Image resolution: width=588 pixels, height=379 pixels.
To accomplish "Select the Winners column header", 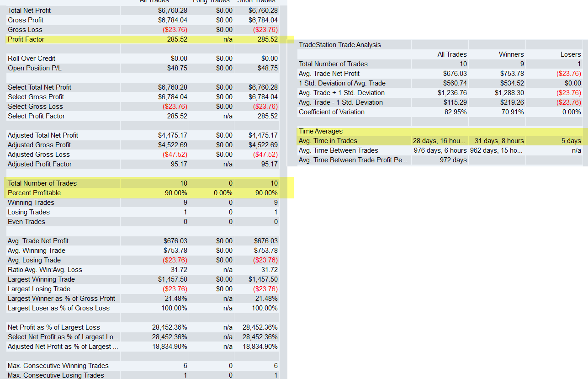I will point(511,54).
